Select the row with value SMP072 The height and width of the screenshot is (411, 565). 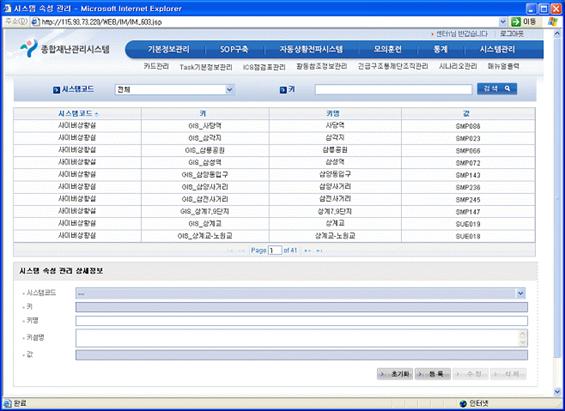[275, 162]
